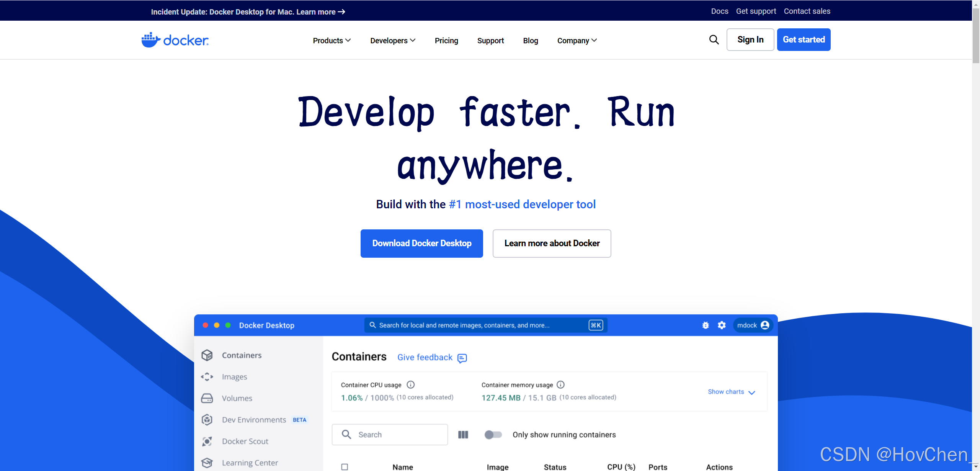980x471 pixels.
Task: Click Download Docker Desktop button
Action: (x=421, y=244)
